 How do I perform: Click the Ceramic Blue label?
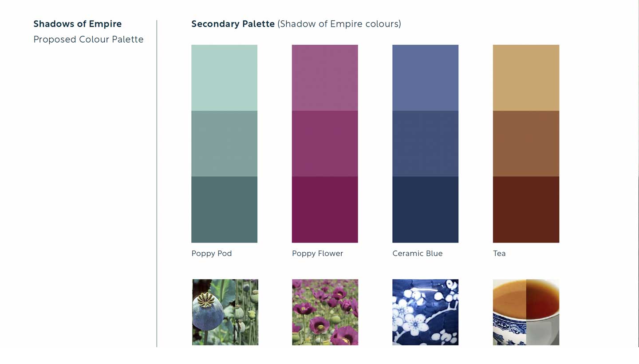418,254
